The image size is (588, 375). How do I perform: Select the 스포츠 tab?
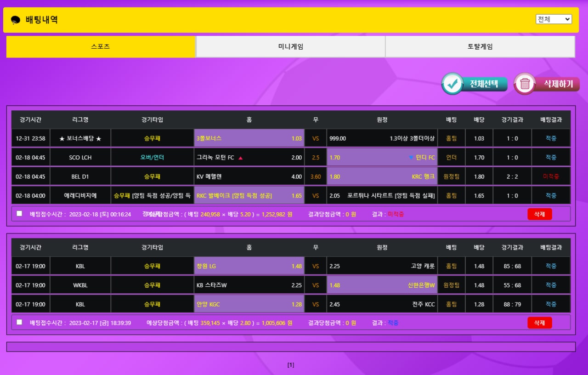coord(101,47)
